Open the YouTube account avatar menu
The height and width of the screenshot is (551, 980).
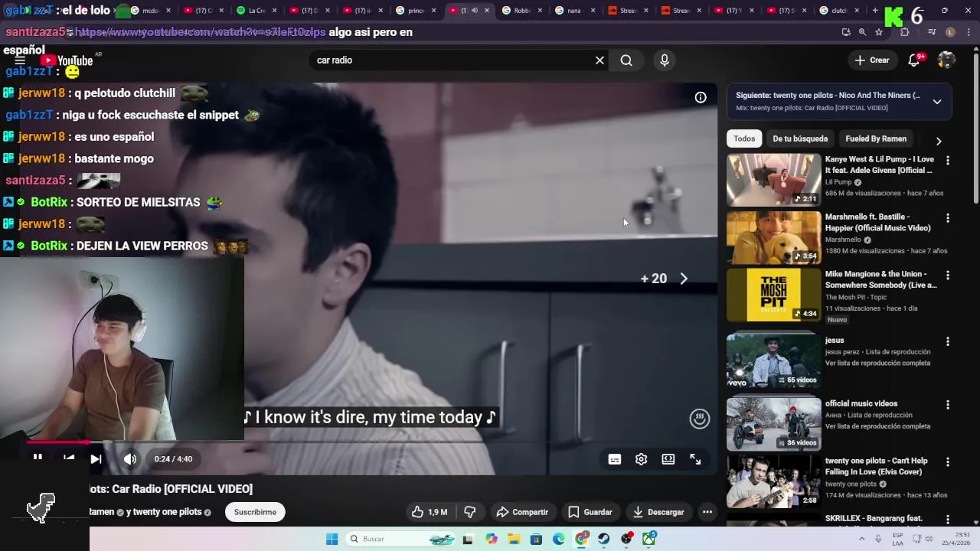947,60
